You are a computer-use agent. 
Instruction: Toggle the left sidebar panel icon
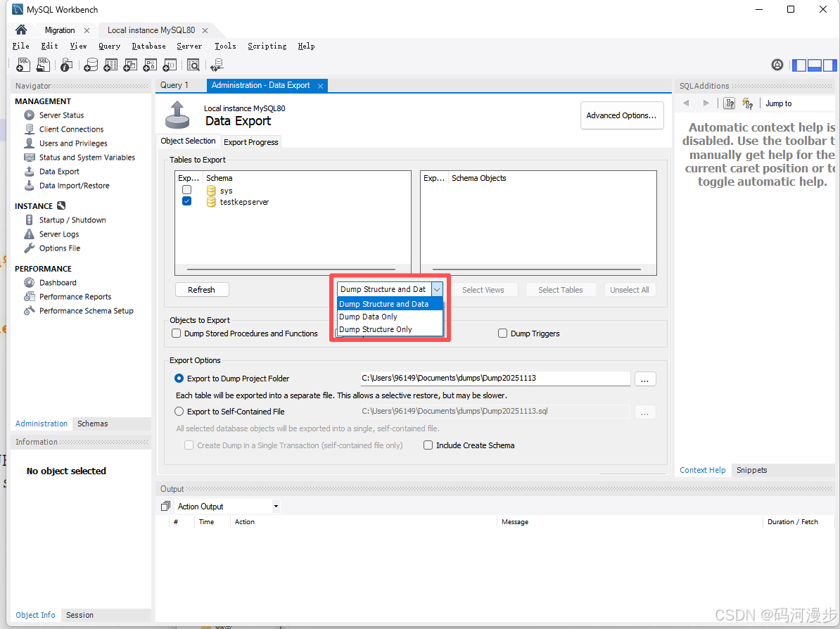(x=799, y=65)
